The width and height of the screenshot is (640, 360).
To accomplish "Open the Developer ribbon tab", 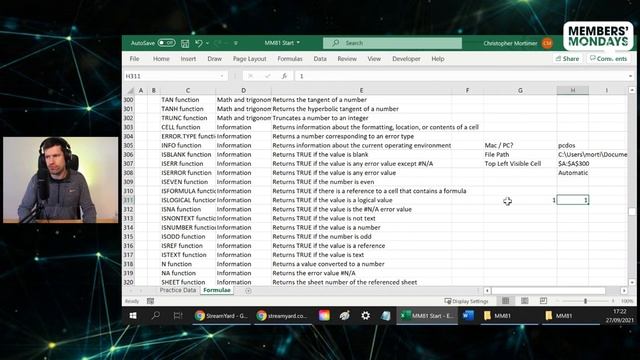I will [x=406, y=59].
